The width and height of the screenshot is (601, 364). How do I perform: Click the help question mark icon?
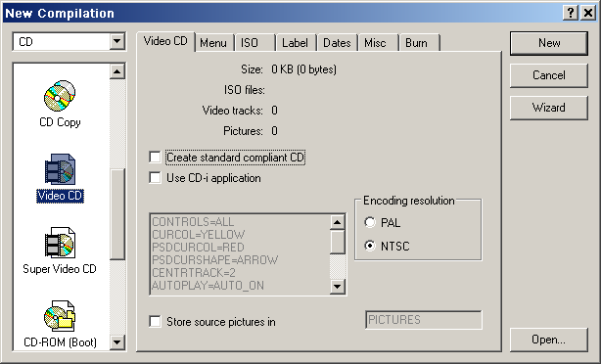coord(571,13)
